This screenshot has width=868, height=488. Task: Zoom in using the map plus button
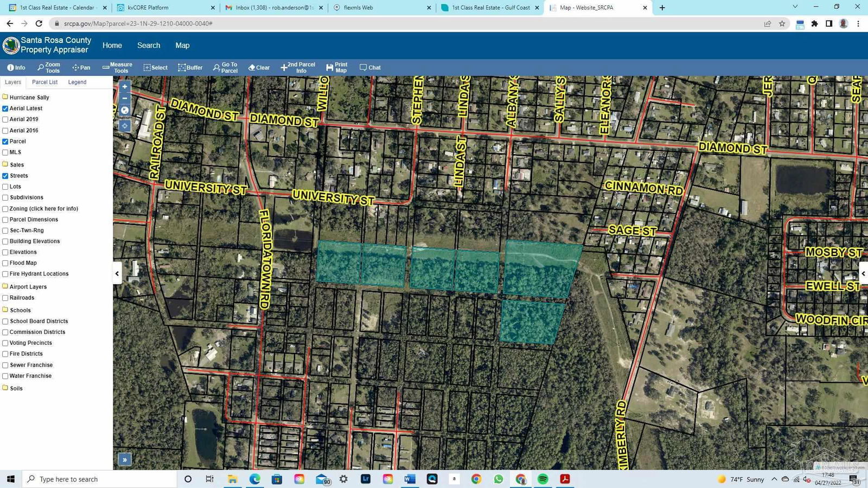(x=125, y=87)
